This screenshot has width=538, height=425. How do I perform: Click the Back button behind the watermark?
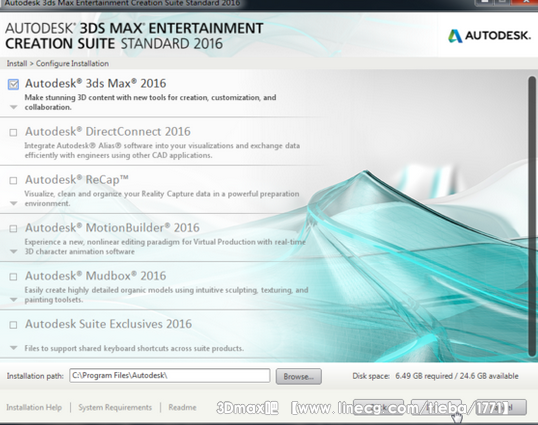(x=378, y=407)
